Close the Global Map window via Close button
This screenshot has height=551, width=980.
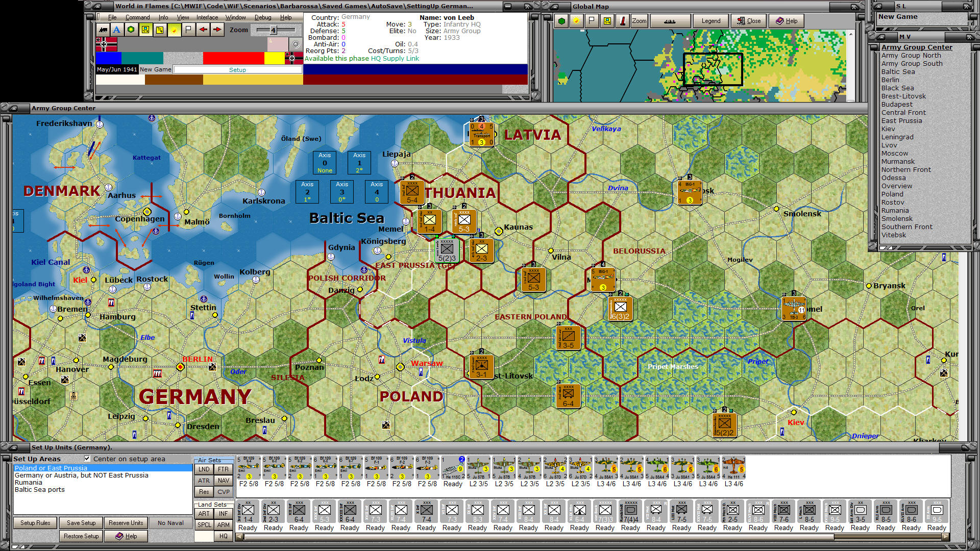pyautogui.click(x=748, y=21)
